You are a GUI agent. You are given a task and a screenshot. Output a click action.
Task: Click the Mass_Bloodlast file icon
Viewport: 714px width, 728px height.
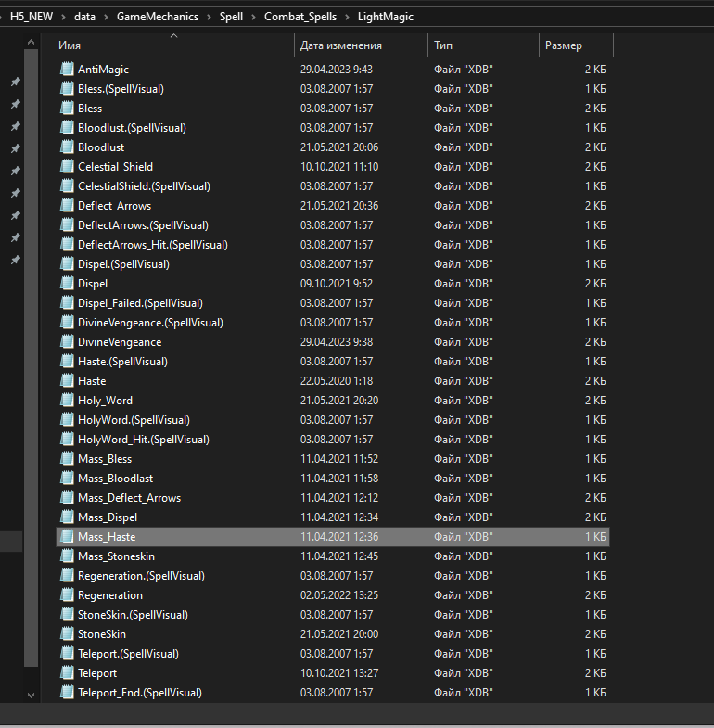pos(67,479)
